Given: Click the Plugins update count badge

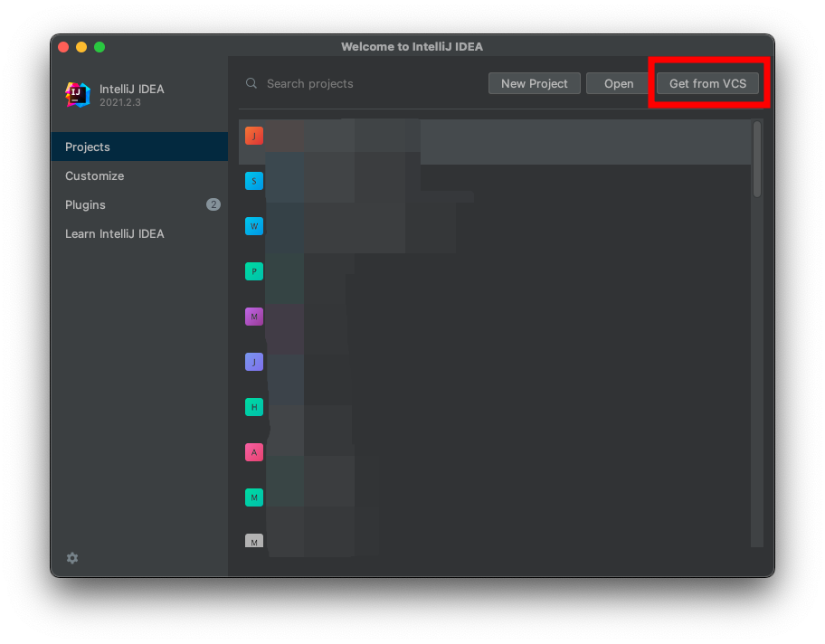Looking at the screenshot, I should click(x=213, y=204).
